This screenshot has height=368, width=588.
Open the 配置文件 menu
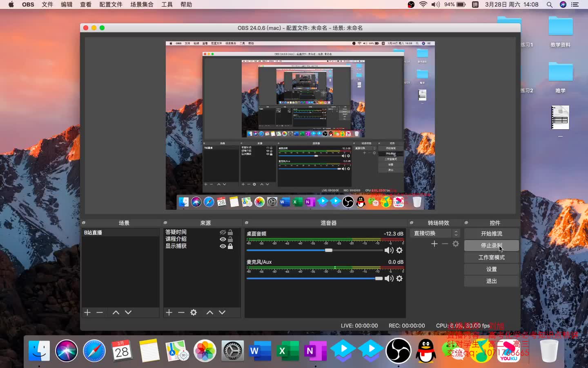tap(111, 4)
